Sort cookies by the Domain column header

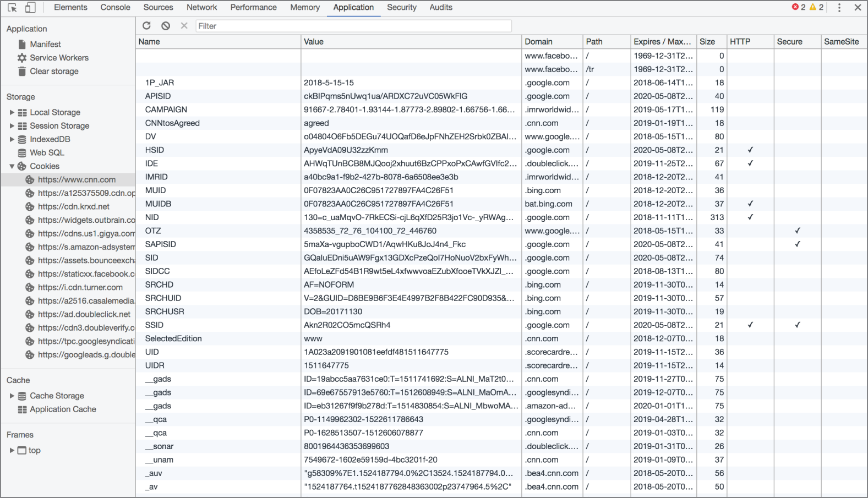point(552,41)
